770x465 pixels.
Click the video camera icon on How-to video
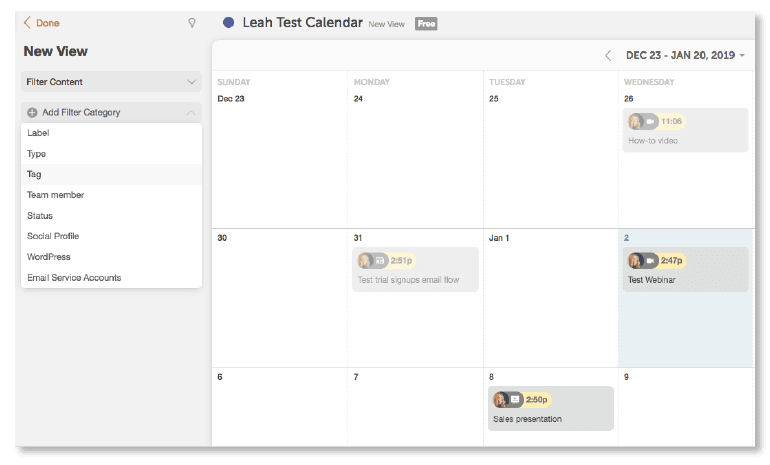click(x=650, y=122)
